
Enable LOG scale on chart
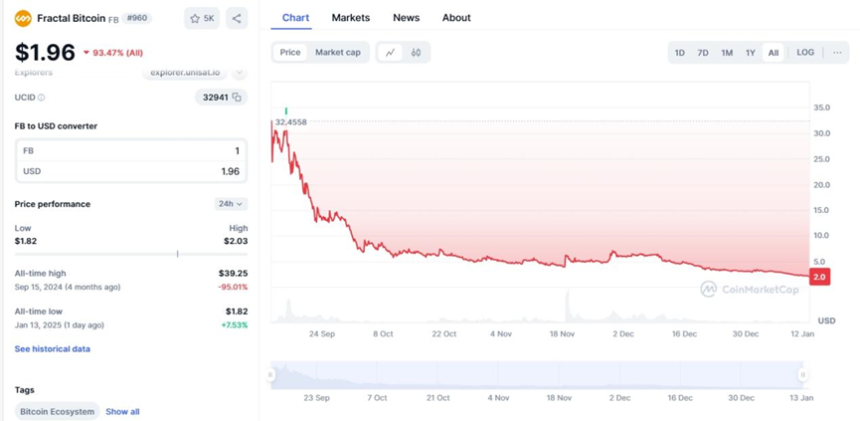805,53
